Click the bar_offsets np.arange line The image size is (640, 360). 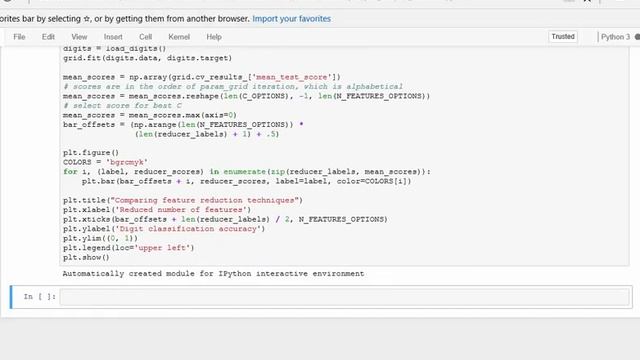click(x=183, y=124)
